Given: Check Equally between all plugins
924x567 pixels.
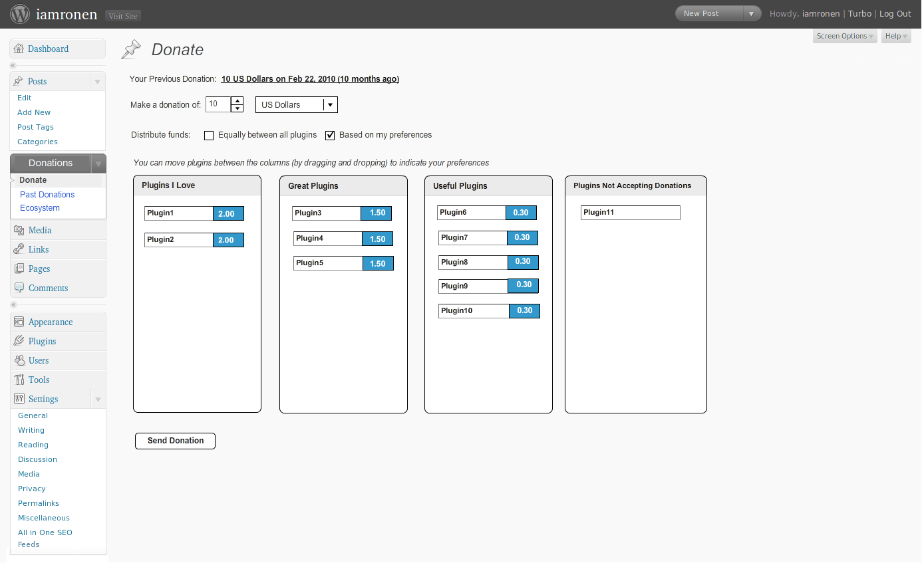Looking at the screenshot, I should tap(209, 136).
